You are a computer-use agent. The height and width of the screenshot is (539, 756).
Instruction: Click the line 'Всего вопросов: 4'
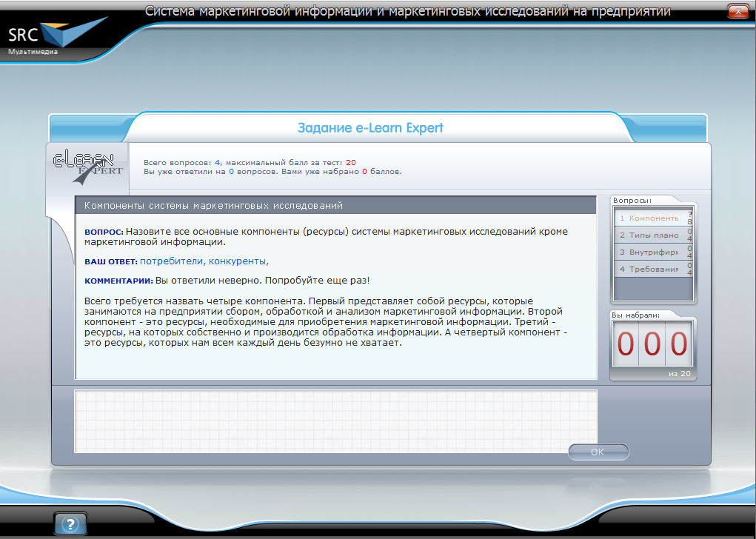(181, 162)
